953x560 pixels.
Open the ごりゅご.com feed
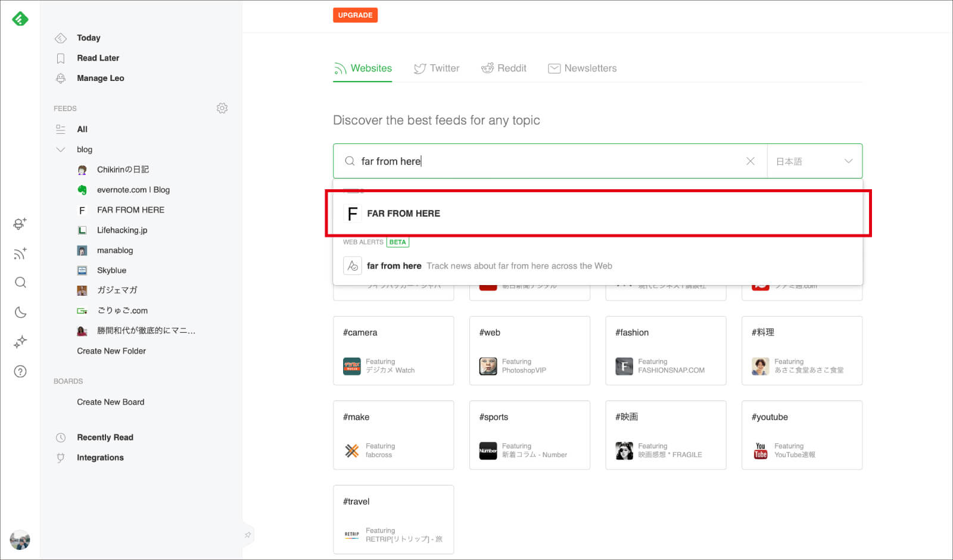123,311
